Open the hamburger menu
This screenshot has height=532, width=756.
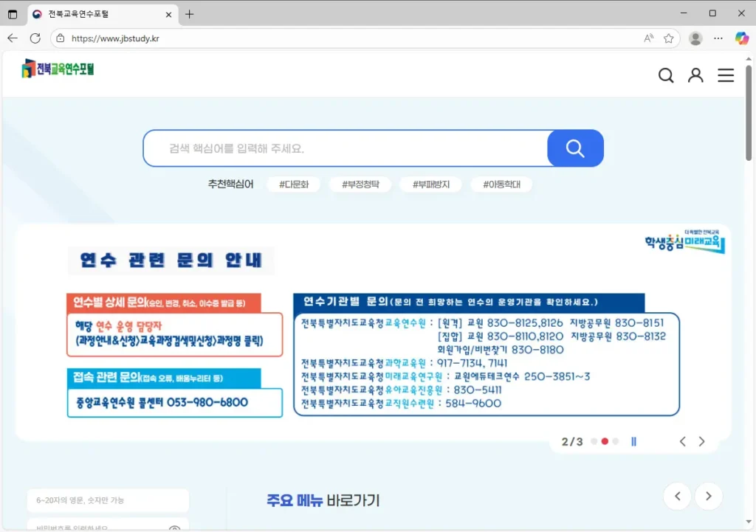tap(725, 75)
